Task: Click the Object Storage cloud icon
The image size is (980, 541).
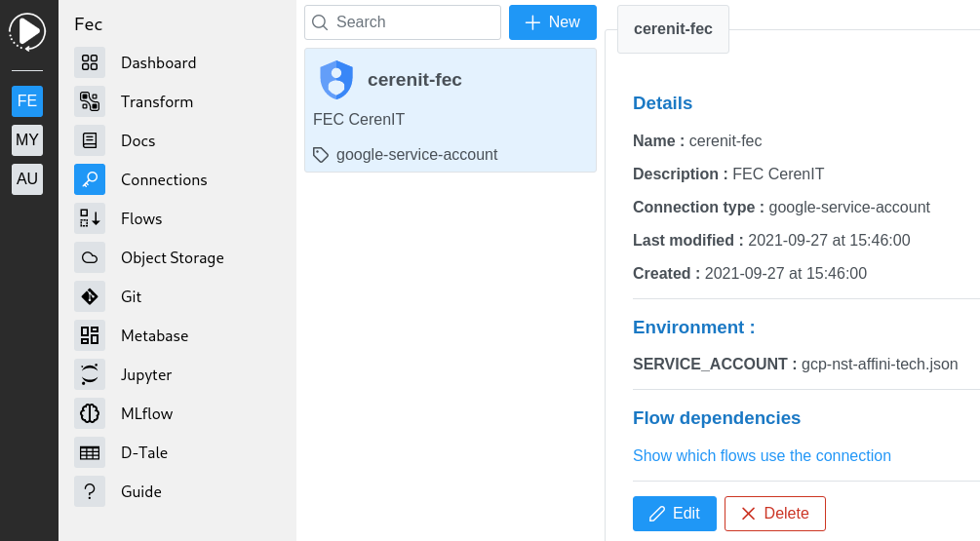Action: tap(90, 257)
